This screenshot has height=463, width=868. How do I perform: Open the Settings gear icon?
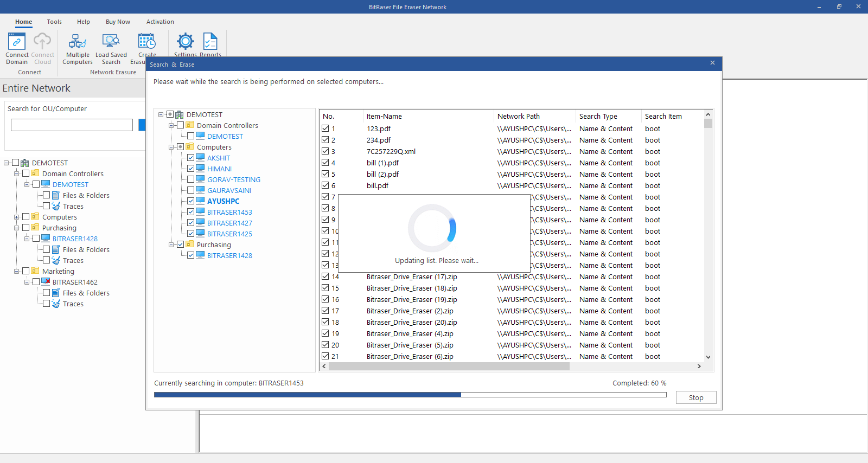[x=186, y=41]
